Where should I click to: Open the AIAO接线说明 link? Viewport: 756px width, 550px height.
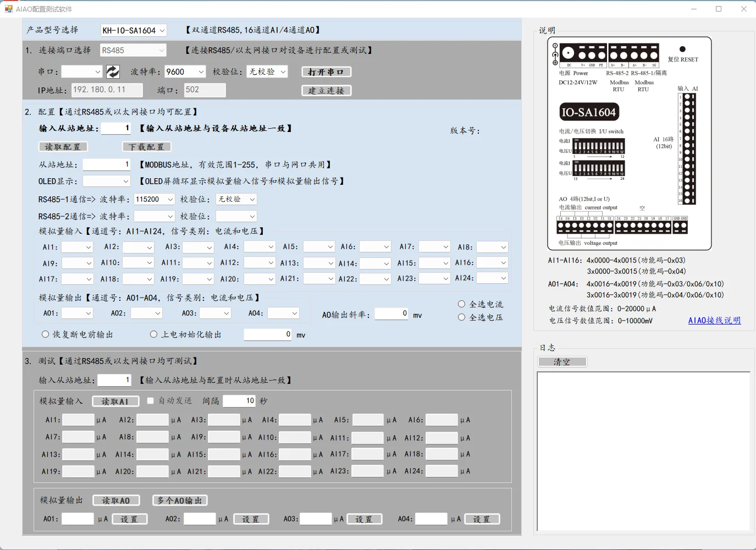(714, 320)
